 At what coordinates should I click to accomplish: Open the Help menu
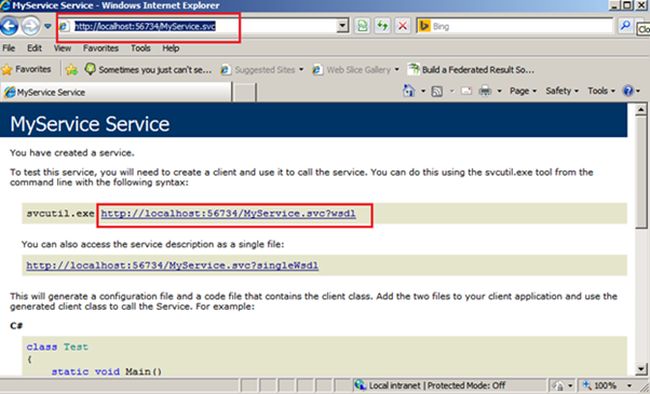[x=170, y=48]
